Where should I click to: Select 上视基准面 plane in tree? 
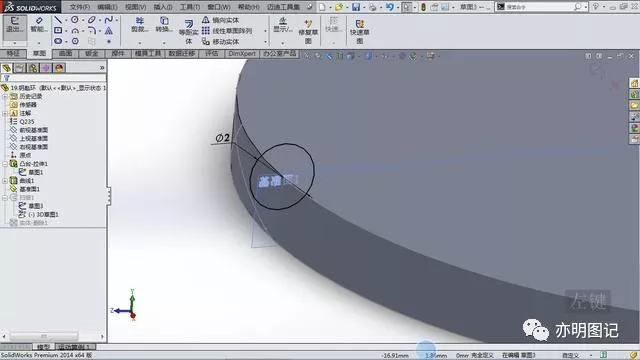(29, 138)
